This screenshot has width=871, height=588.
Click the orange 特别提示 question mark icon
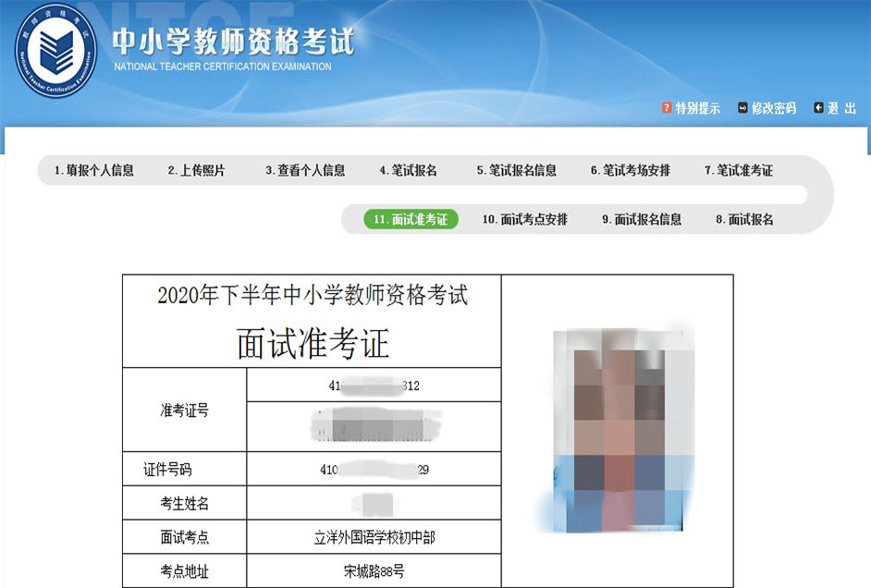[667, 108]
